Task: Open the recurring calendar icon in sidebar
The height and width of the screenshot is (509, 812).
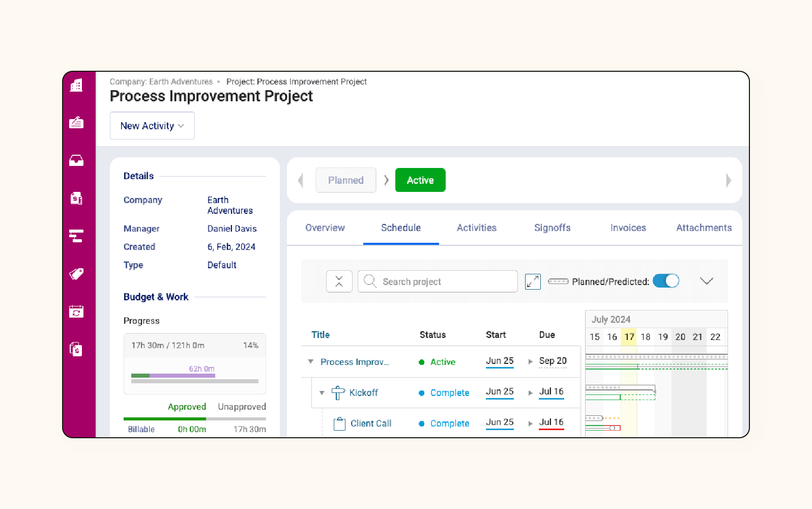Action: coord(76,312)
